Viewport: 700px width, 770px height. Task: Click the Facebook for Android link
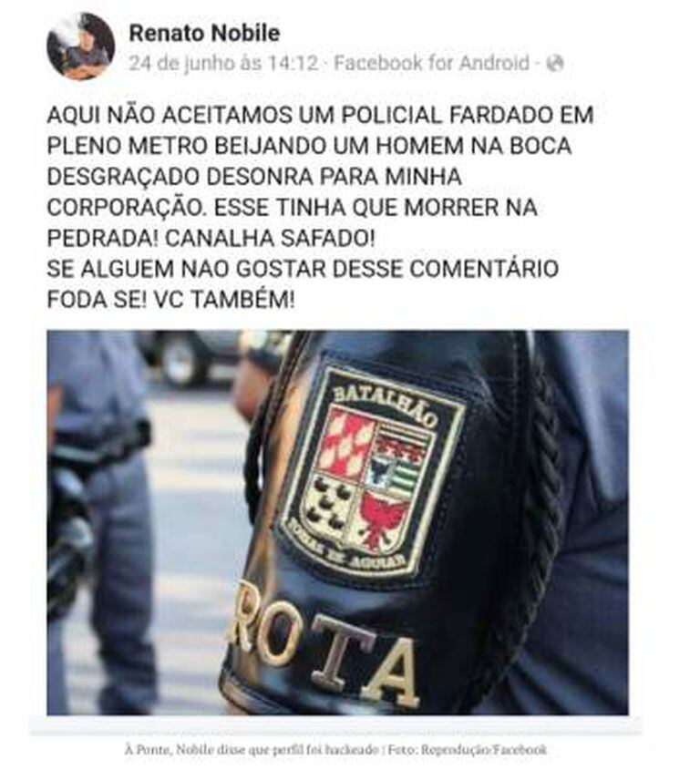(x=431, y=64)
